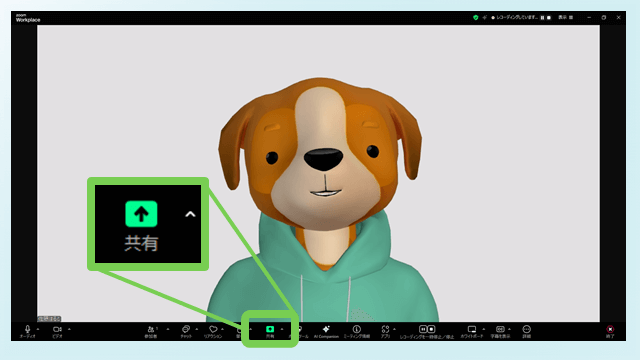Toggle the video camera button
Image resolution: width=640 pixels, height=360 pixels.
coord(57,329)
